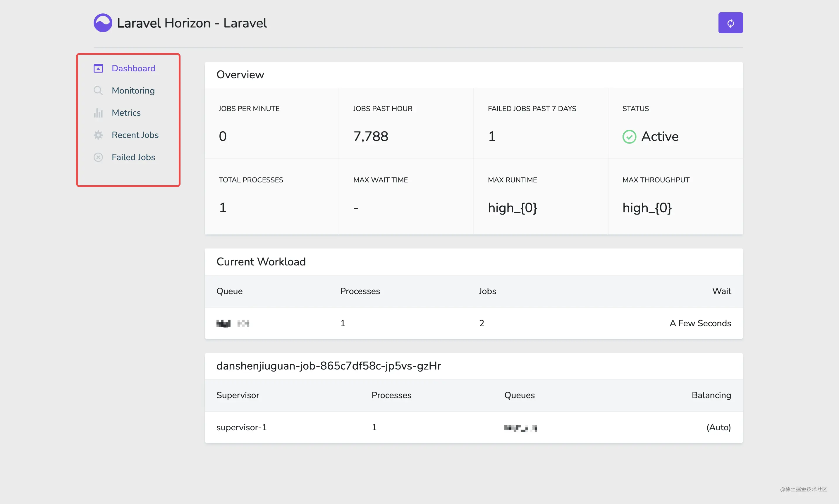Click the jobs count 2 in workload row

(482, 323)
